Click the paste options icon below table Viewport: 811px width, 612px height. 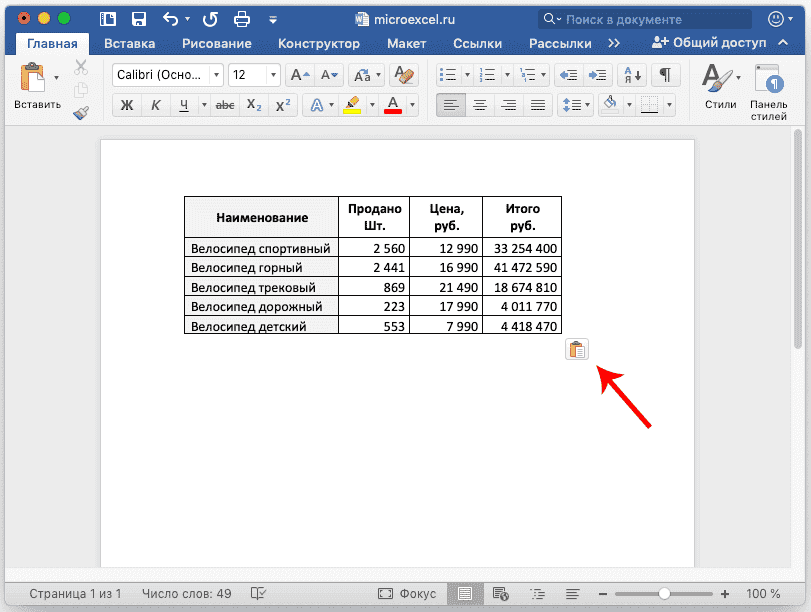tap(577, 349)
